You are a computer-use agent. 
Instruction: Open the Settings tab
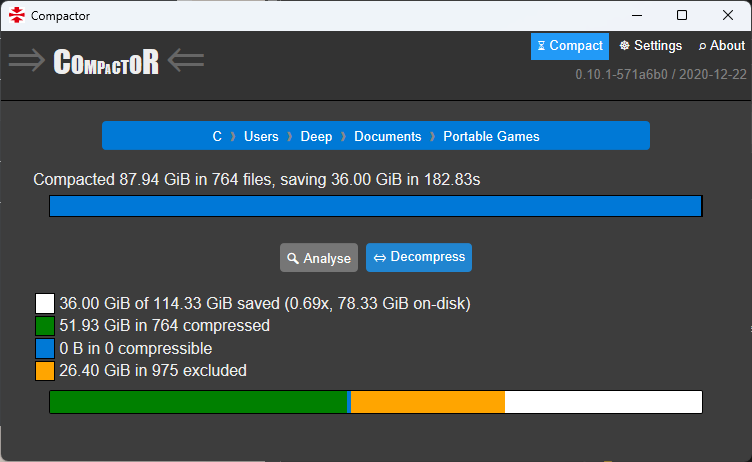pyautogui.click(x=651, y=46)
